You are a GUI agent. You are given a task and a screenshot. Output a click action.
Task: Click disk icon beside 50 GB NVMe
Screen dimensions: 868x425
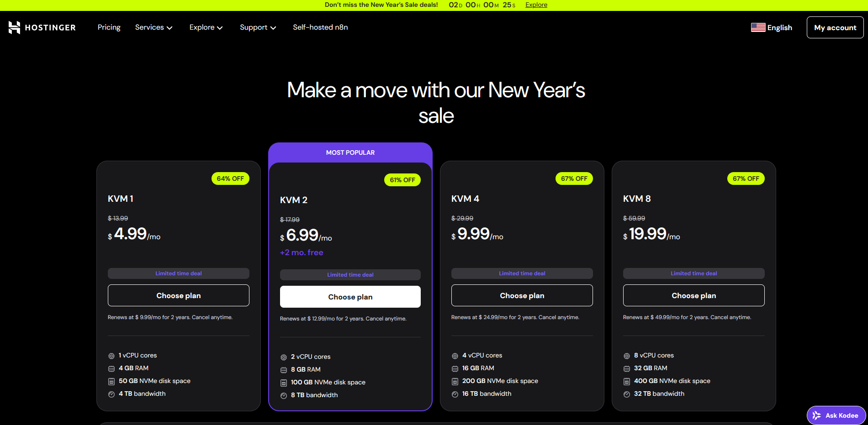point(111,381)
